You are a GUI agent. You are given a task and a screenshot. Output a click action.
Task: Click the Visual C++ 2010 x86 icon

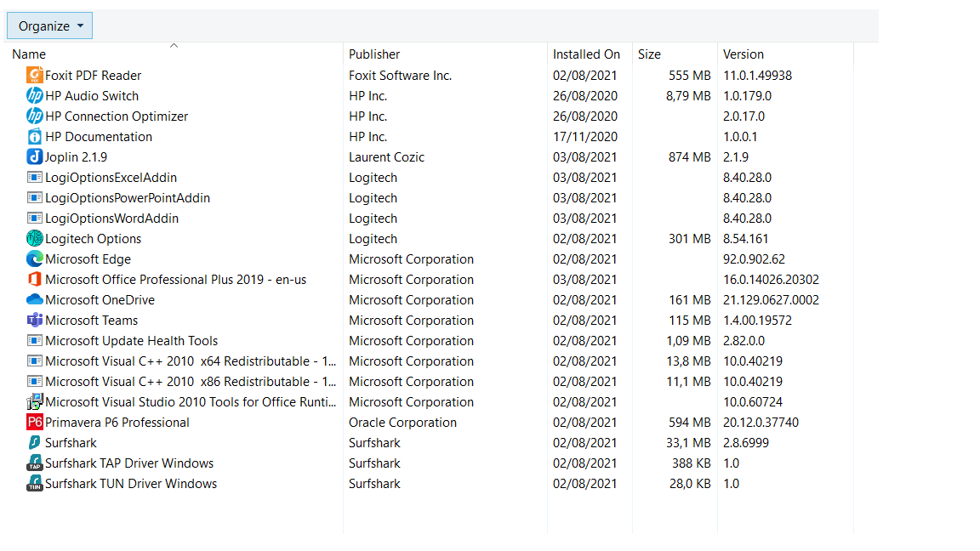coord(34,381)
